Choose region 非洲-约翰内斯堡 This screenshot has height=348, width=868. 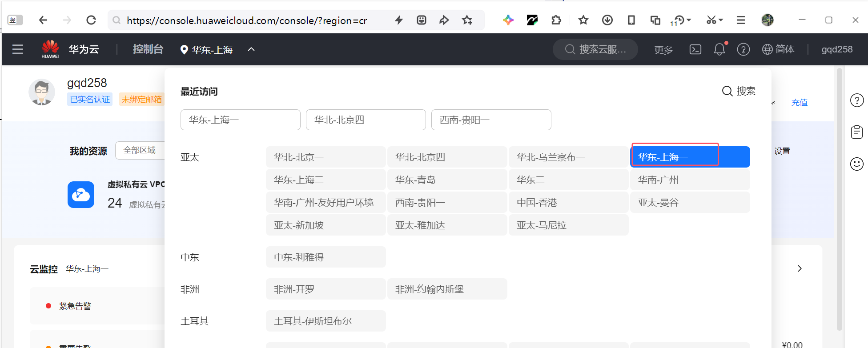click(447, 289)
